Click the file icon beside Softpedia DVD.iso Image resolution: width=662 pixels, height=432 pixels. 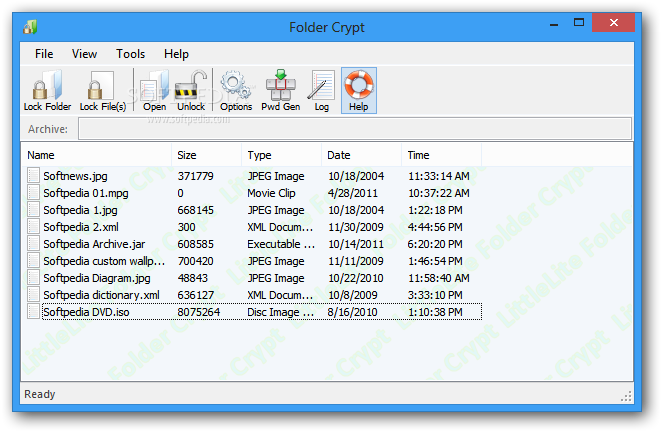coord(33,312)
